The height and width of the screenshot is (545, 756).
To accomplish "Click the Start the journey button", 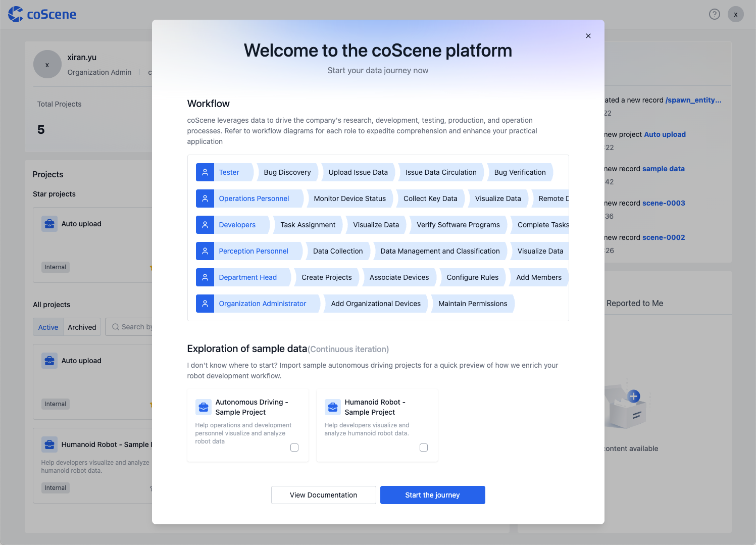I will coord(433,495).
